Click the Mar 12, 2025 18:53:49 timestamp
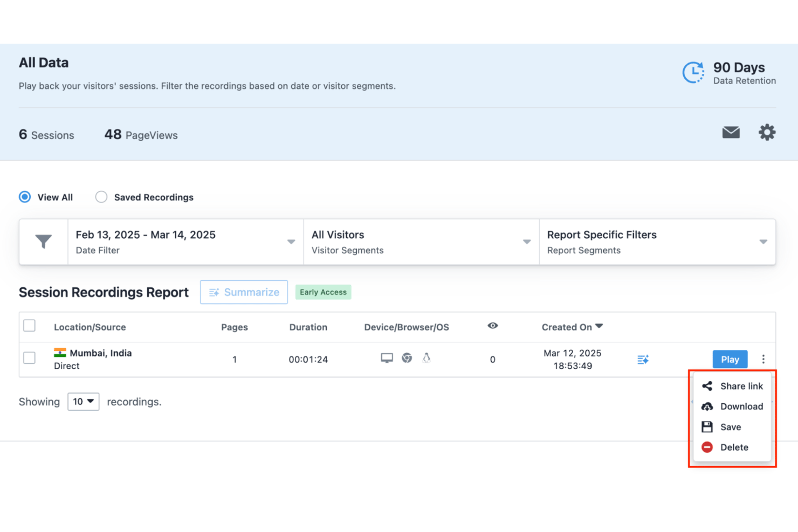 [572, 360]
